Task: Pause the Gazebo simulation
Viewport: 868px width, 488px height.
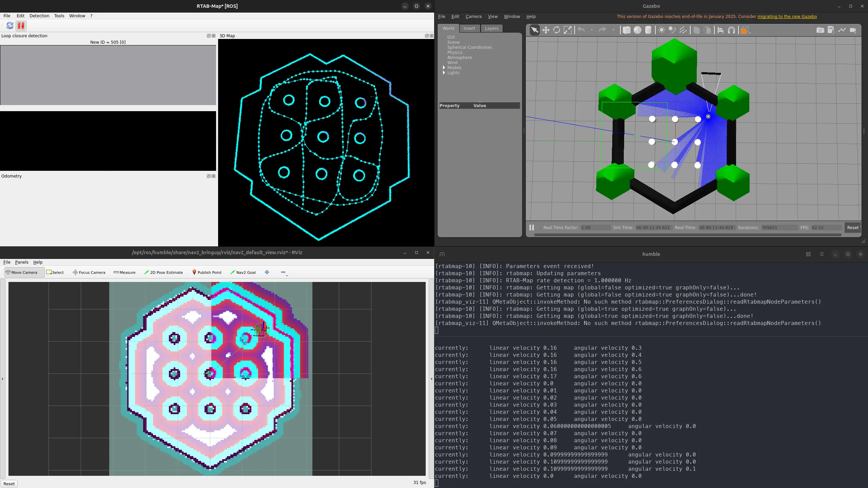Action: (x=532, y=228)
